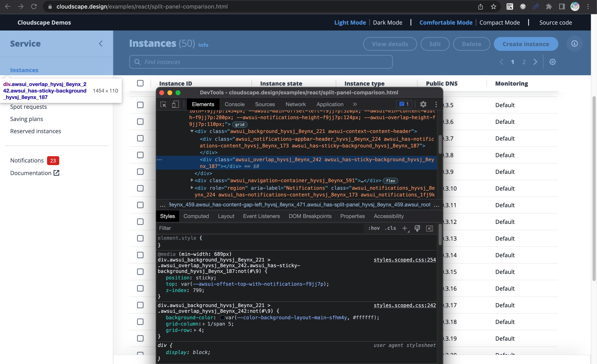
Task: Toggle element state with the :hov button
Action: point(374,228)
